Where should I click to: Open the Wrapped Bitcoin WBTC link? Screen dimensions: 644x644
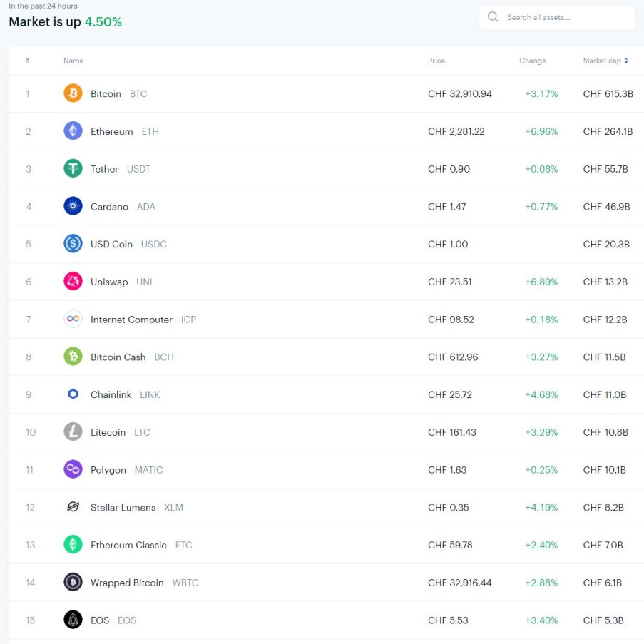(x=144, y=583)
